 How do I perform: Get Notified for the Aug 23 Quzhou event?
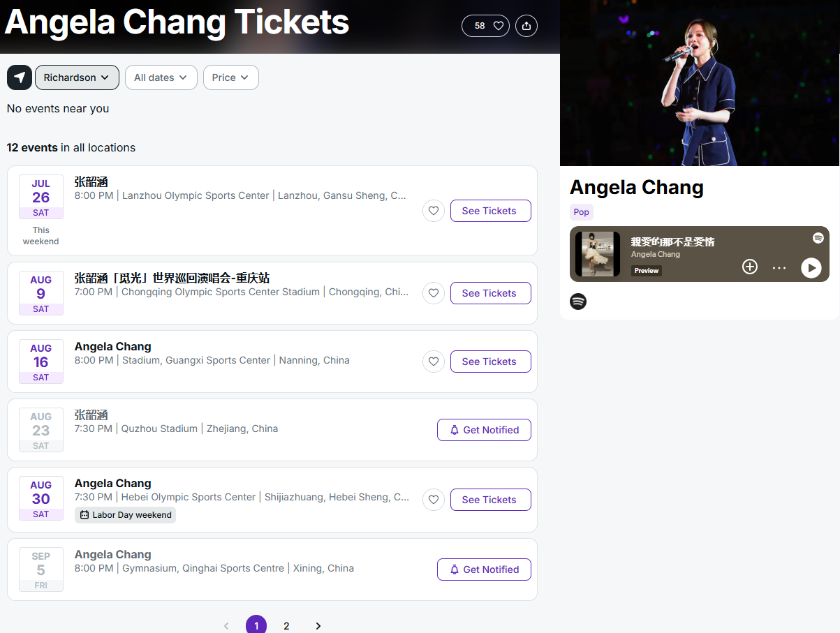click(x=484, y=430)
